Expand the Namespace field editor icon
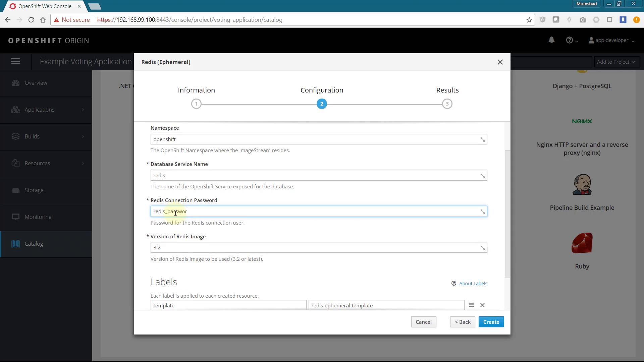 click(483, 139)
